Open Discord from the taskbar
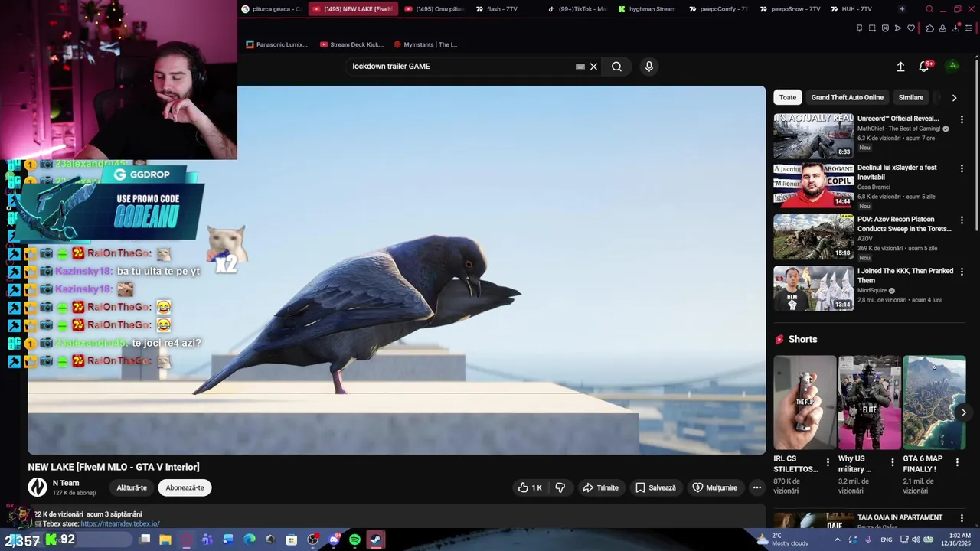This screenshot has width=980, height=551. (334, 540)
